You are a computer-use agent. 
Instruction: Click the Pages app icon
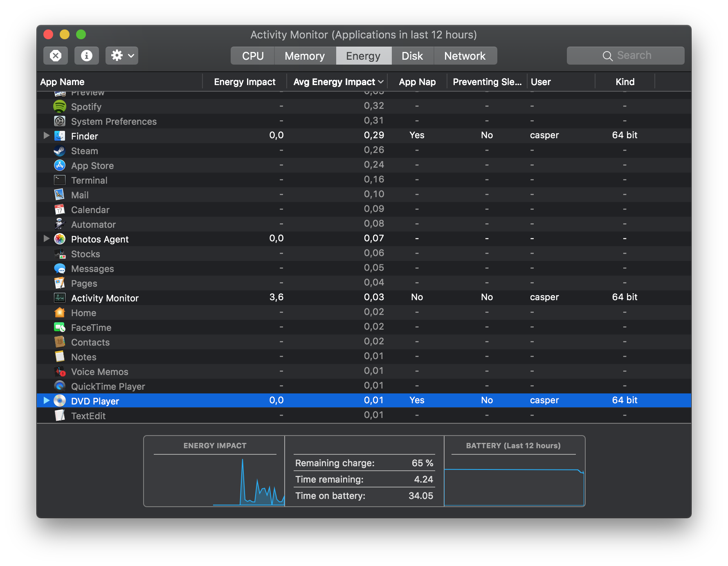tap(60, 283)
